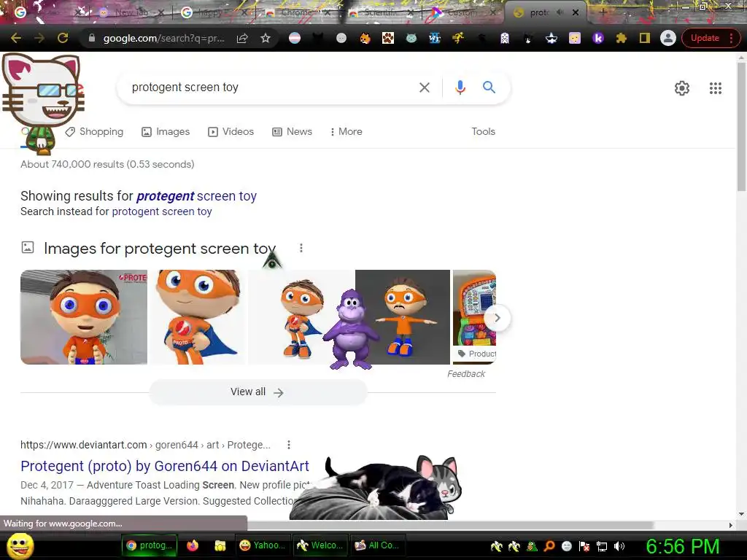Image resolution: width=747 pixels, height=560 pixels.
Task: Click the horizontal scrollbar at page bottom
Action: pyautogui.click(x=450, y=525)
